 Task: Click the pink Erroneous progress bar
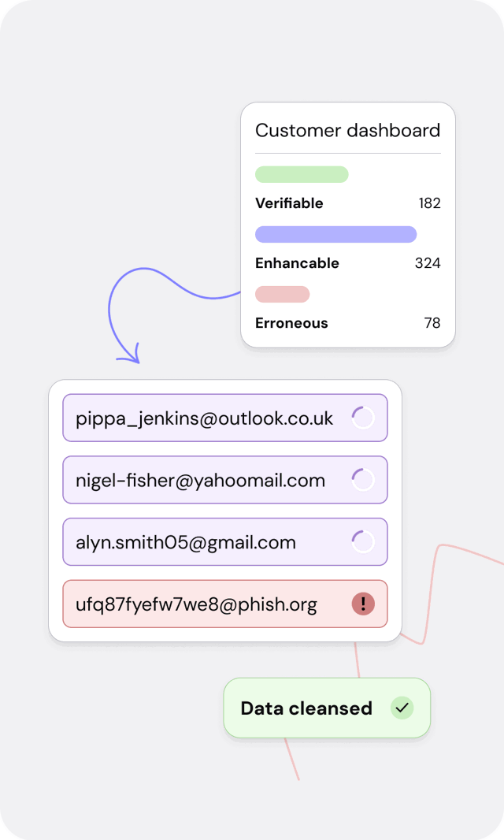[x=282, y=294]
